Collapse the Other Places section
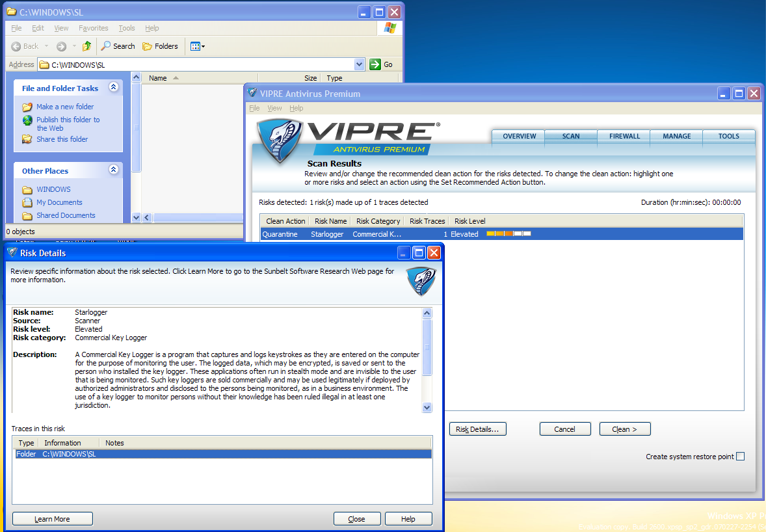The height and width of the screenshot is (532, 766). click(x=113, y=170)
